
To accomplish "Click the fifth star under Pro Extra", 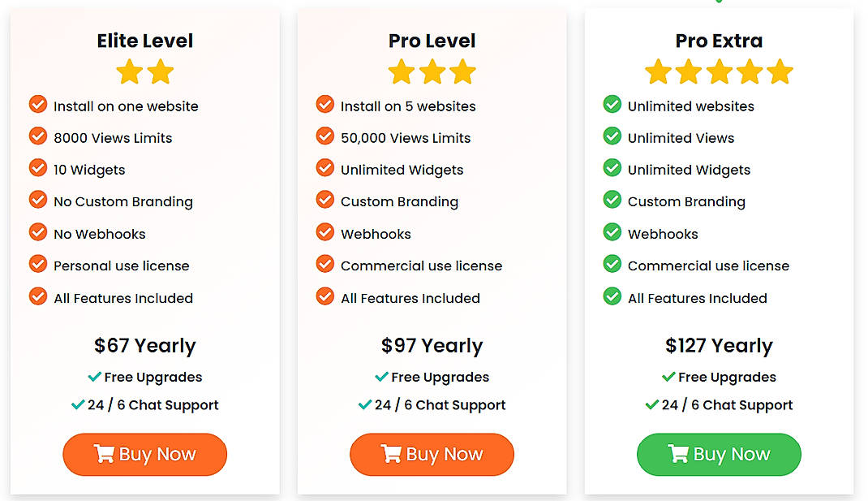I will pyautogui.click(x=780, y=71).
